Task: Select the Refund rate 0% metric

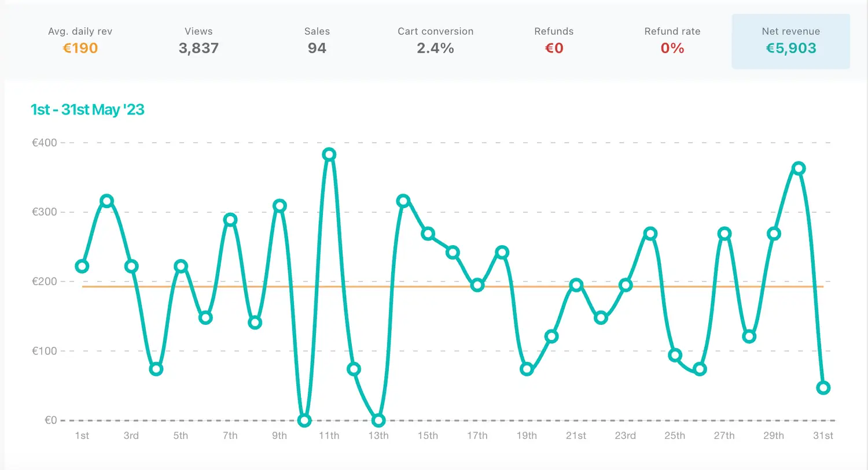Action: (672, 41)
